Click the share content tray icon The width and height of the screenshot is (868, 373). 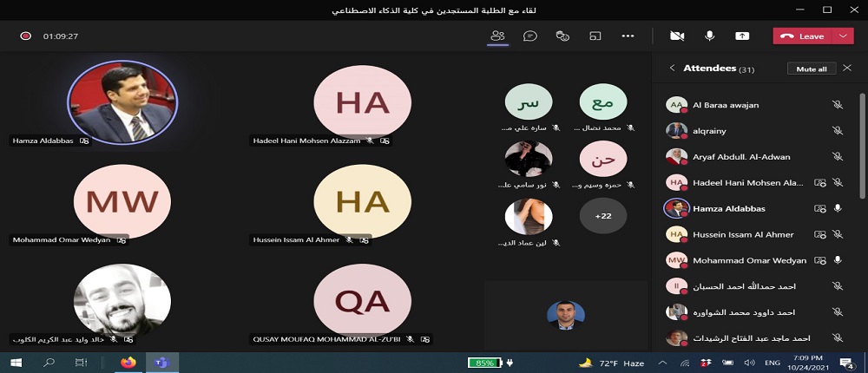pyautogui.click(x=742, y=36)
